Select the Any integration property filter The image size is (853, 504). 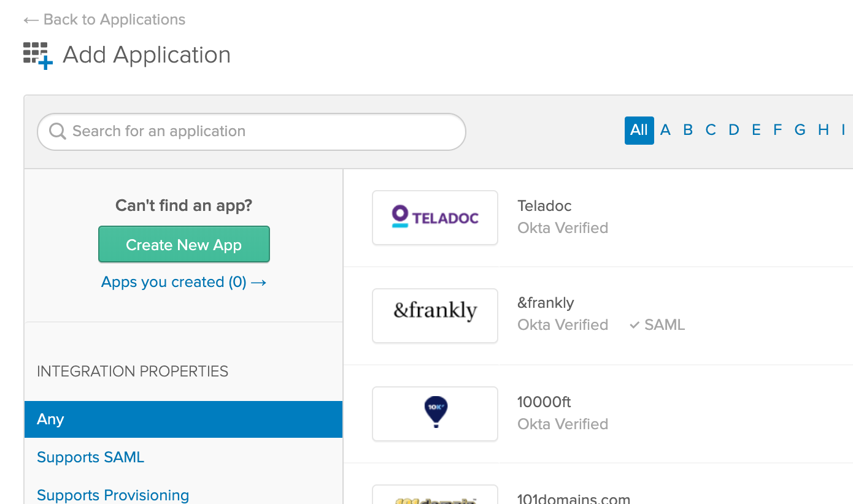[x=183, y=419]
